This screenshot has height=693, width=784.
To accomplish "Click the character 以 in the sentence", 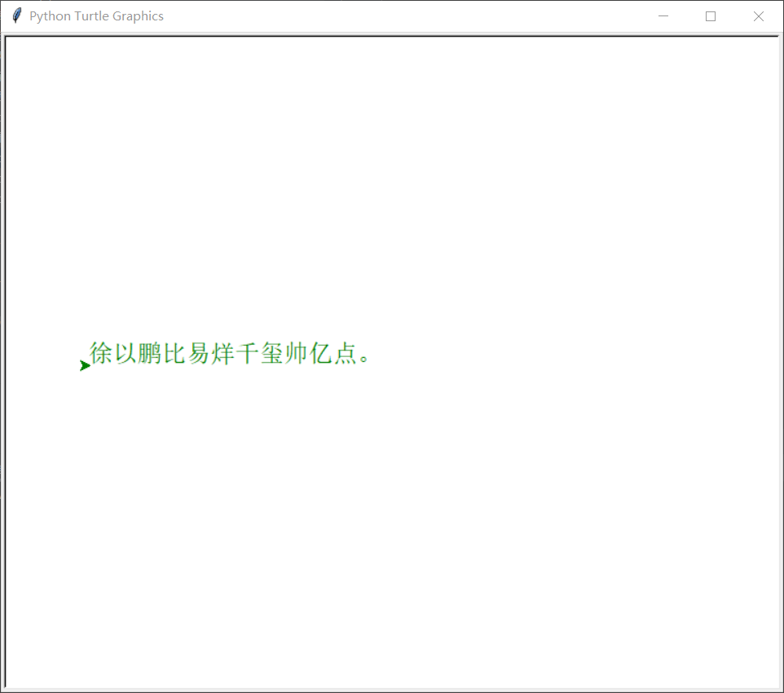I will [x=126, y=355].
